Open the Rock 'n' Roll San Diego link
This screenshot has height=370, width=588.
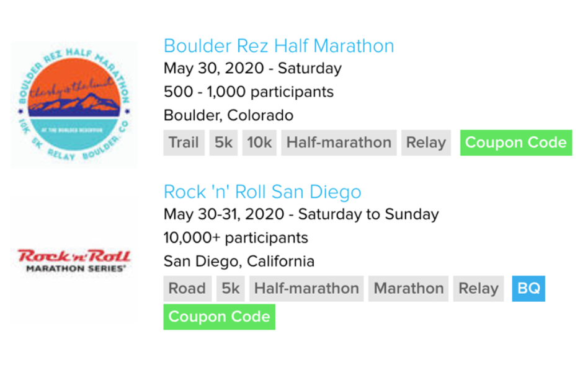[262, 192]
